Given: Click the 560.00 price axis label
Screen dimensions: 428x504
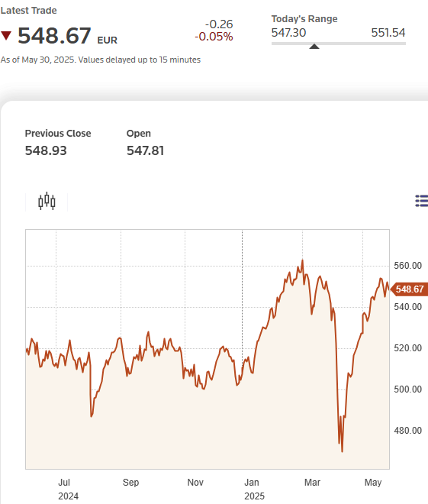Looking at the screenshot, I should point(407,266).
